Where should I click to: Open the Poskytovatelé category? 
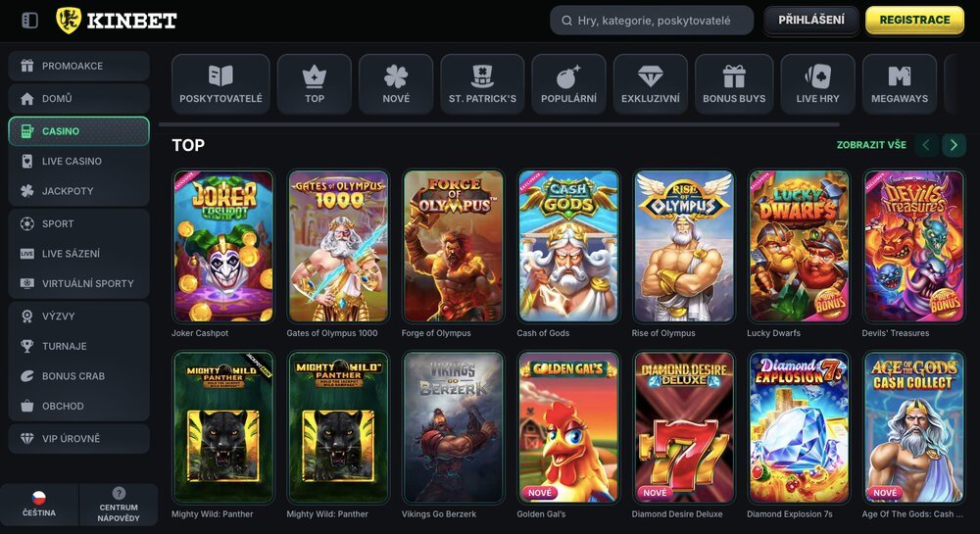(220, 83)
